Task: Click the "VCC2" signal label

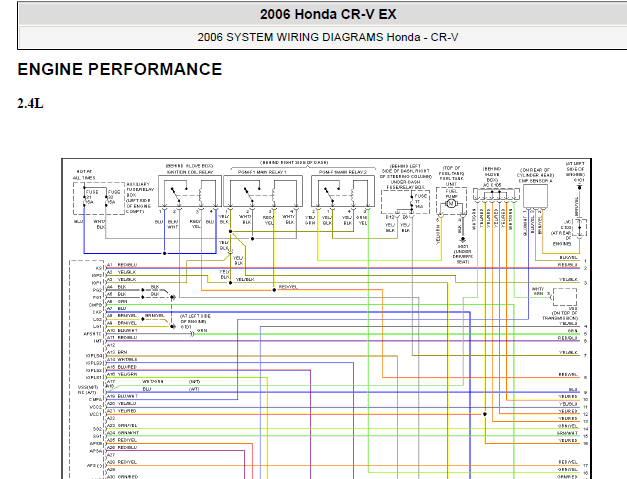Action: pos(97,407)
